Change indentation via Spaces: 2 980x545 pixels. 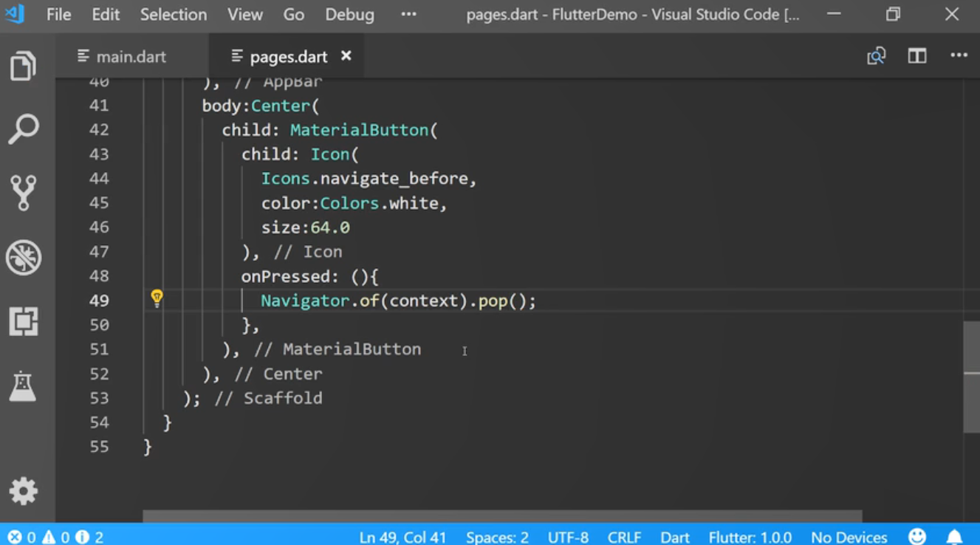[x=497, y=537]
